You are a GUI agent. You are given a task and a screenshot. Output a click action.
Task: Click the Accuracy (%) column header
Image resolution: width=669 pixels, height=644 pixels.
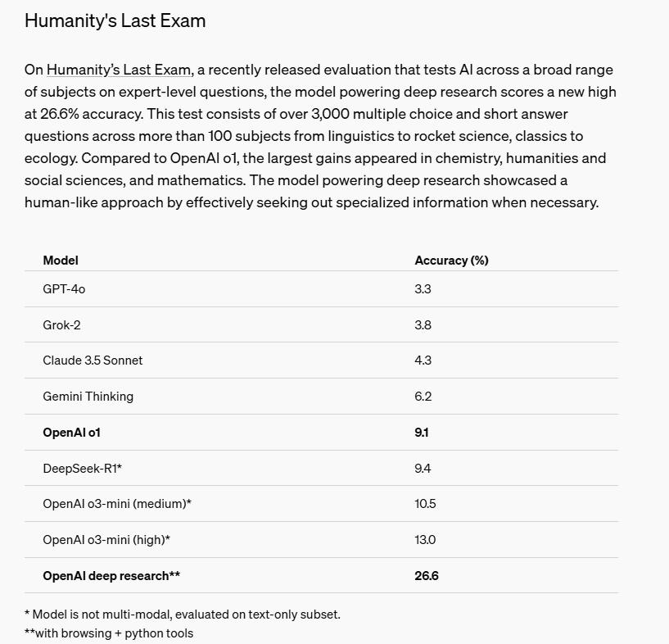(x=451, y=261)
